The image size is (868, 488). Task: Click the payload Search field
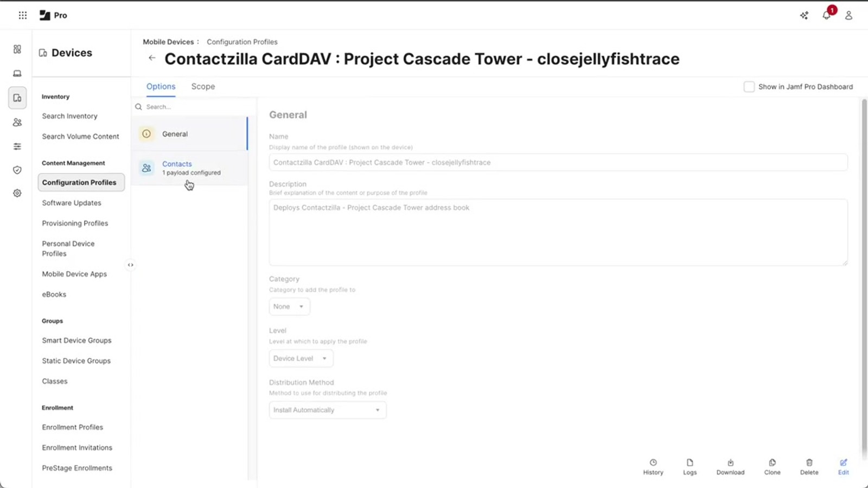195,107
